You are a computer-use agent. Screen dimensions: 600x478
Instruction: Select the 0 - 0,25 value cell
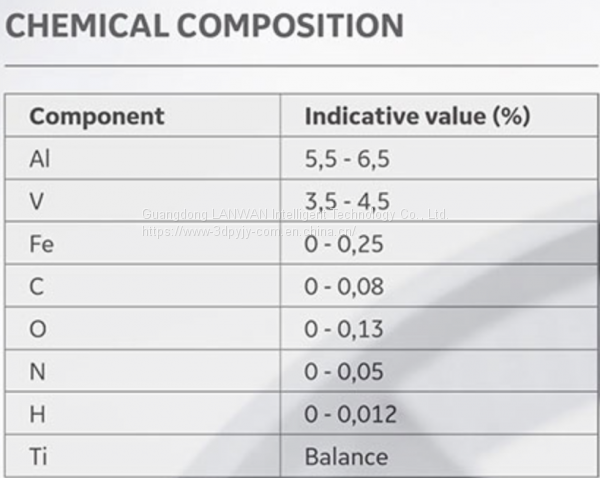point(344,244)
